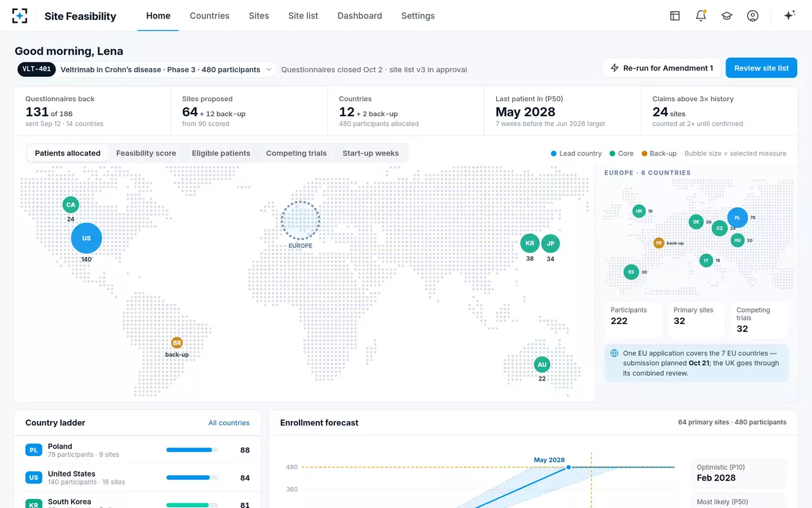Select the IT bubble in Europe panel
This screenshot has height=508, width=812.
706,260
